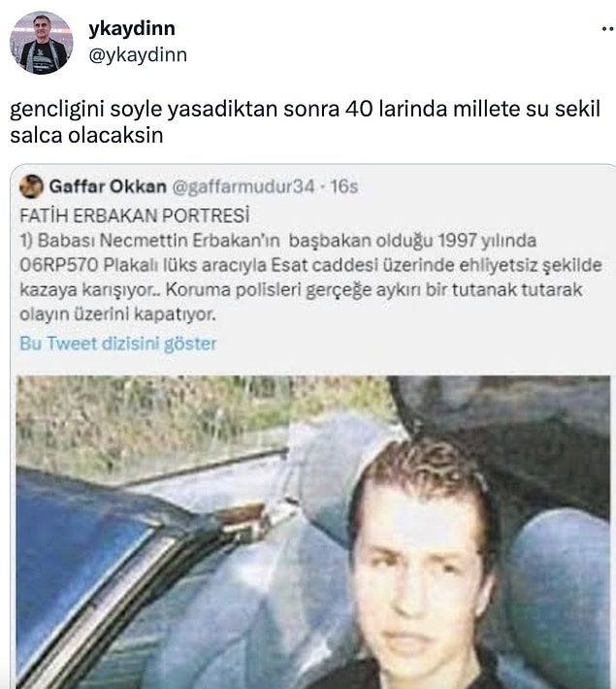Click the bold ykaydinn display name

pos(132,28)
